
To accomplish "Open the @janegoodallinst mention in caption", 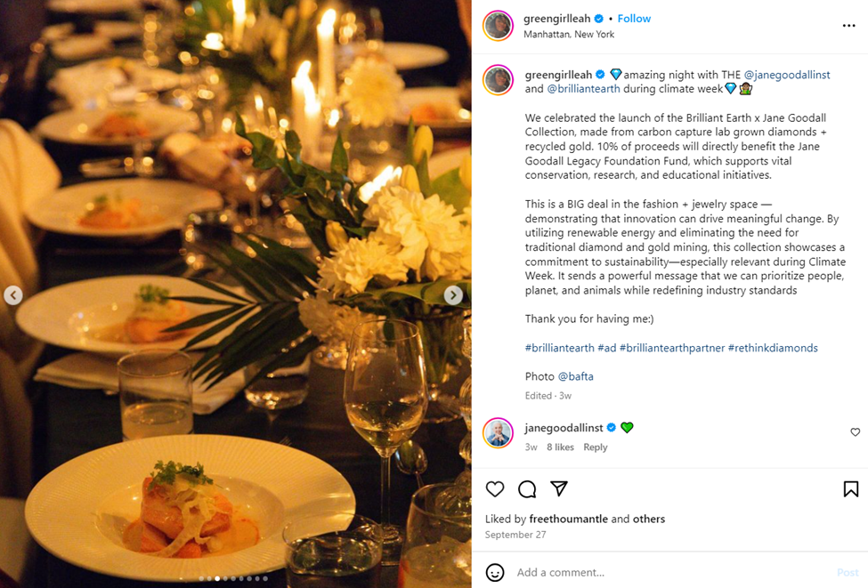I will point(787,75).
